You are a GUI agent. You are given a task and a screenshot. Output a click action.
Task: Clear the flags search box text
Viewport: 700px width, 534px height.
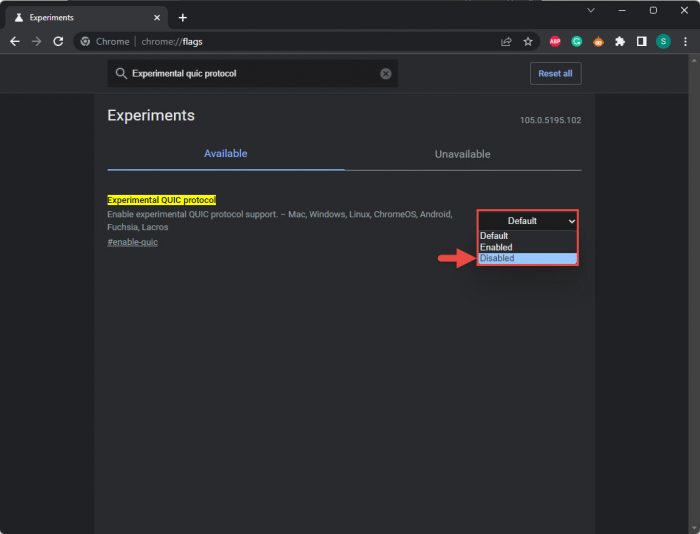point(386,74)
